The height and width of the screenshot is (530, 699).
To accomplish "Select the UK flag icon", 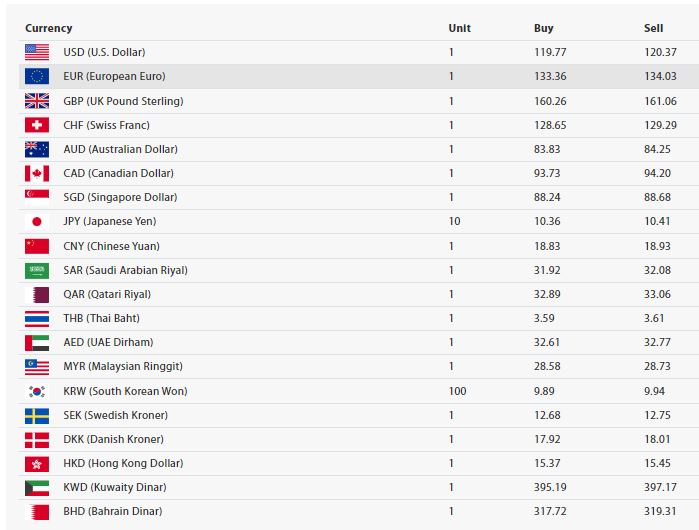I will tap(37, 101).
